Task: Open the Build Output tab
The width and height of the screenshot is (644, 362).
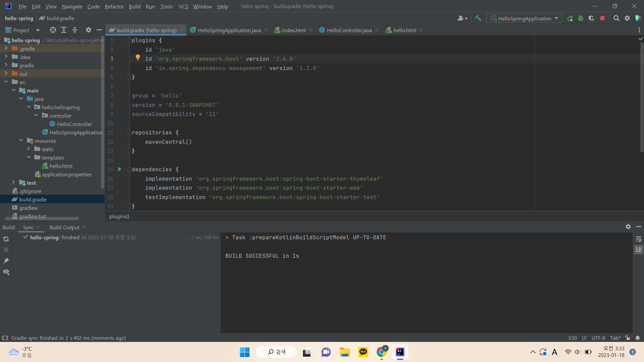Action: (64, 227)
